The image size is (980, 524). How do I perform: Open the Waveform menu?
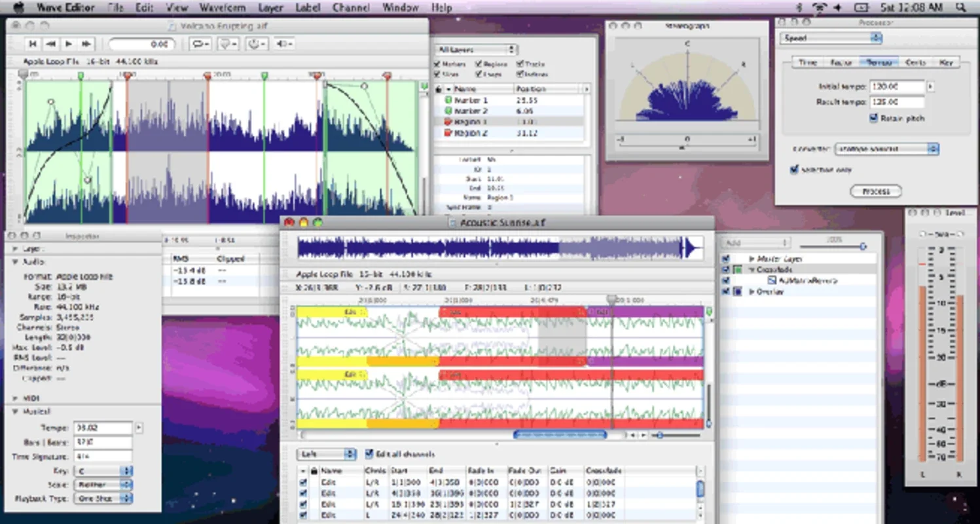coord(223,8)
